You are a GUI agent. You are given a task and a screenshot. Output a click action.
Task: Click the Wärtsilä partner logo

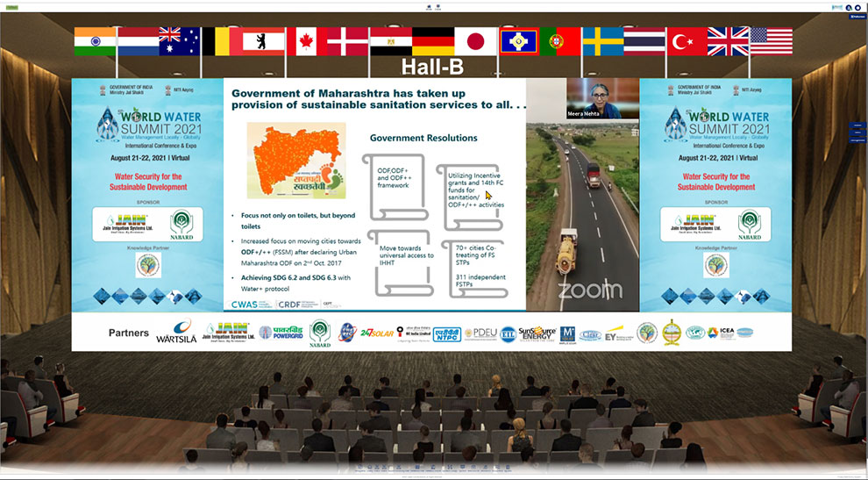pos(176,332)
